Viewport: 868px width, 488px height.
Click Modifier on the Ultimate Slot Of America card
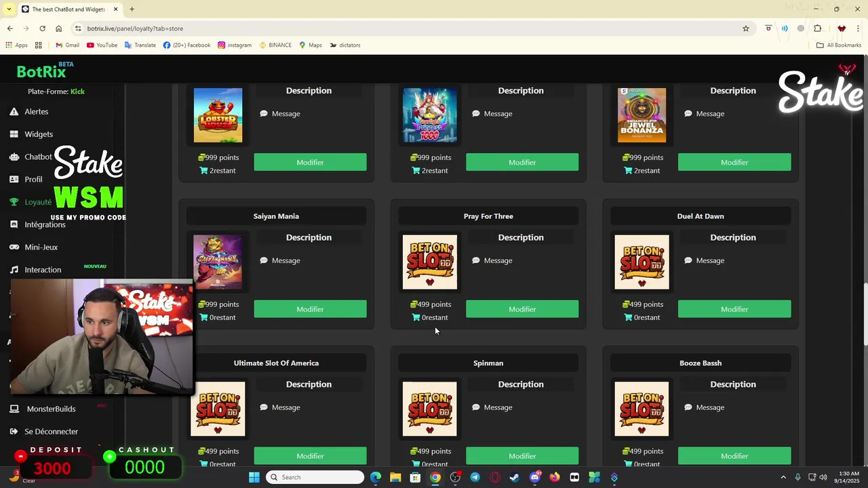coord(310,456)
